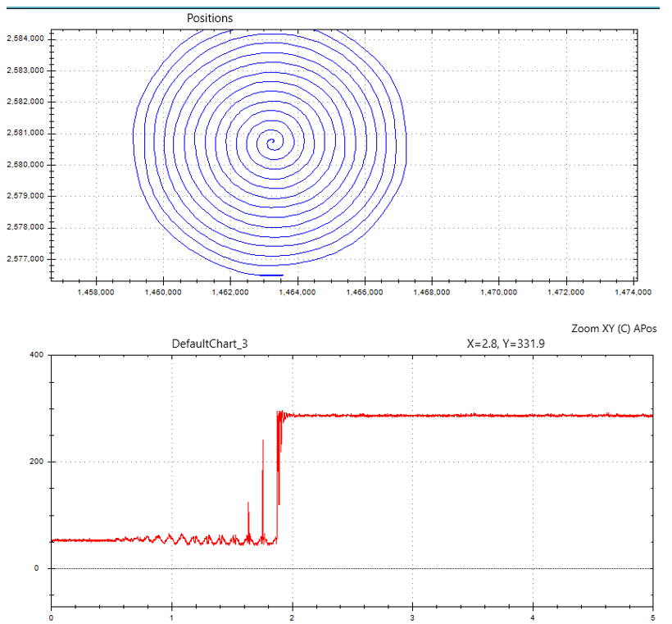
Task: Click the 1,464,000 X-axis tick label
Action: (x=297, y=292)
